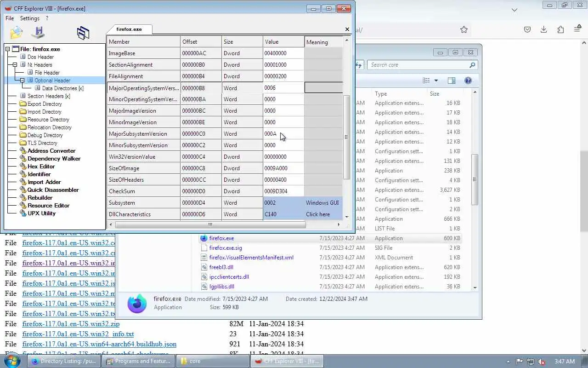Click the Member column header
The width and height of the screenshot is (588, 368).
click(143, 42)
